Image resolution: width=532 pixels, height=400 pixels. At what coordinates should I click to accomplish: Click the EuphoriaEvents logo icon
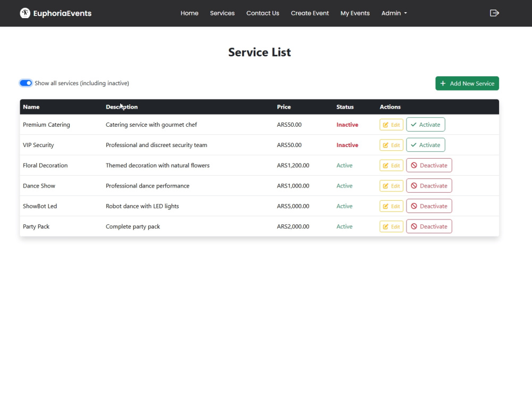25,13
